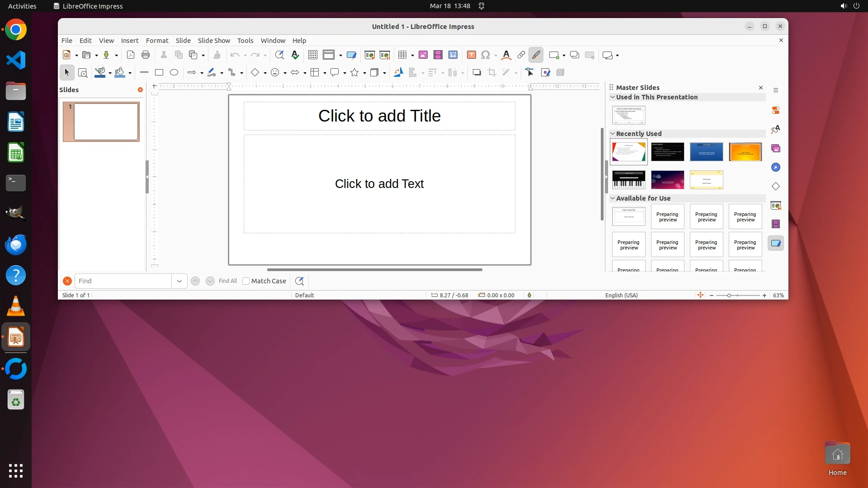The image size is (868, 488).
Task: Toggle the Shadow button in the drawing toolbar
Action: [x=476, y=72]
